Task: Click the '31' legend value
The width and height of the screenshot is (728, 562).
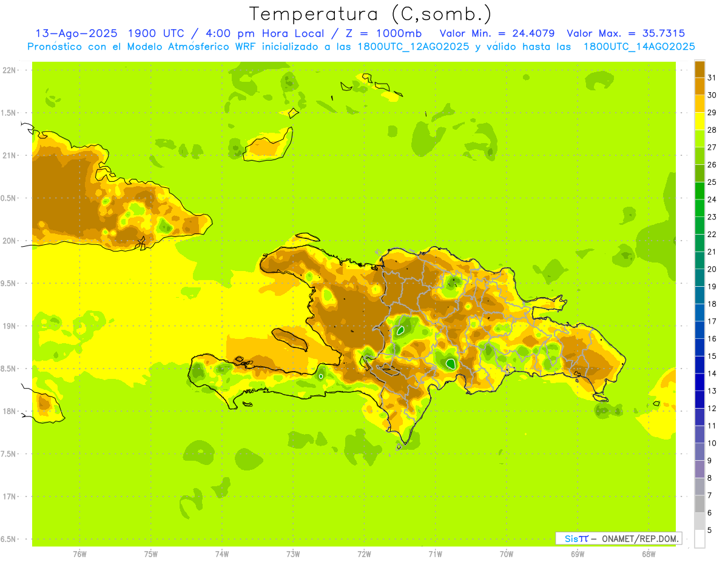Action: pyautogui.click(x=712, y=77)
